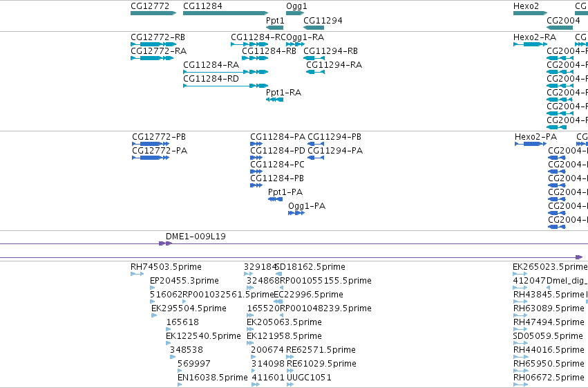The width and height of the screenshot is (588, 388).
Task: Click the EK295504.5prime EST label
Action: (x=189, y=308)
